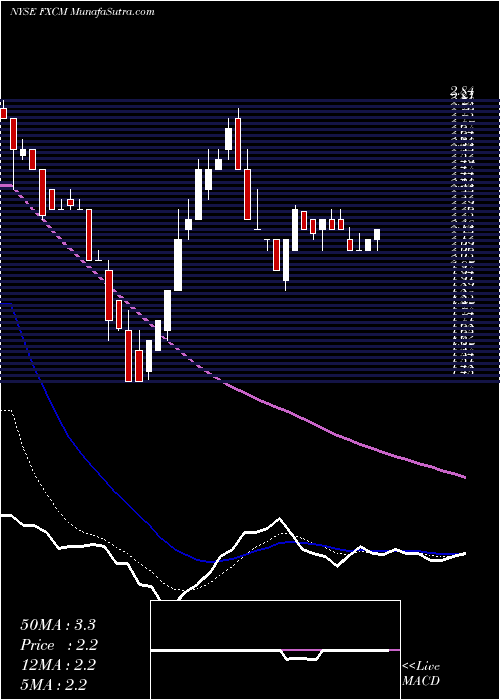Click the "5MA : 2.2" label
500x700 pixels.
(x=54, y=684)
